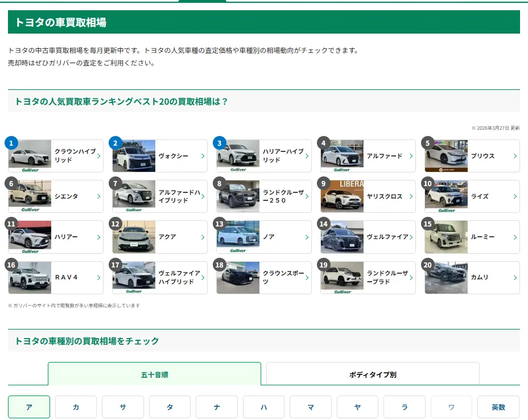Screen dimensions: 528x420
Task: Click the rank 2 badge
Action: coord(115,143)
